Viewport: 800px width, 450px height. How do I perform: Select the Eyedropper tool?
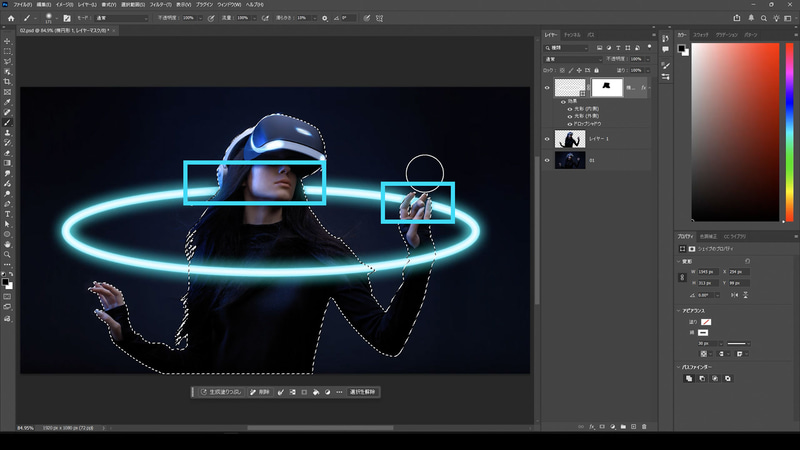click(x=7, y=102)
